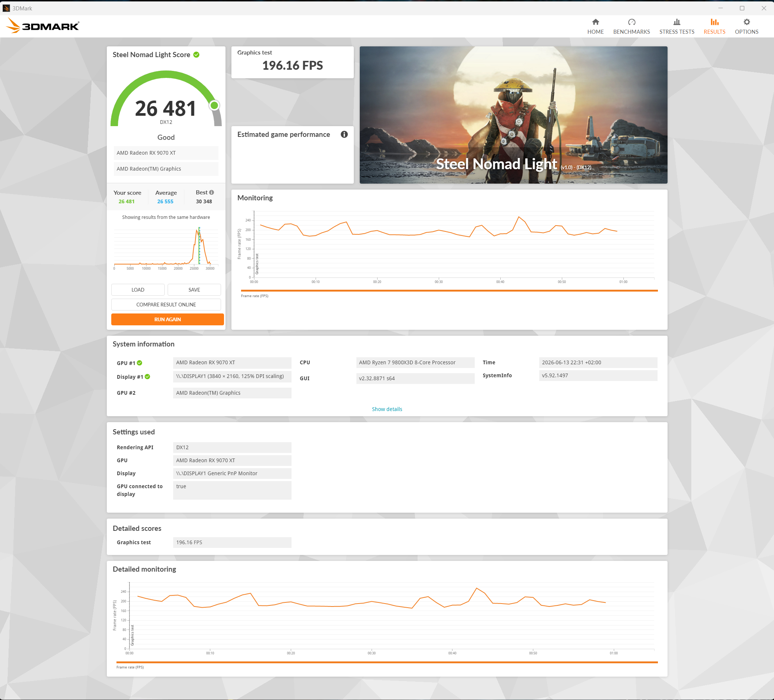Open Stress Tests via its chart icon
This screenshot has height=700, width=774.
[x=676, y=22]
